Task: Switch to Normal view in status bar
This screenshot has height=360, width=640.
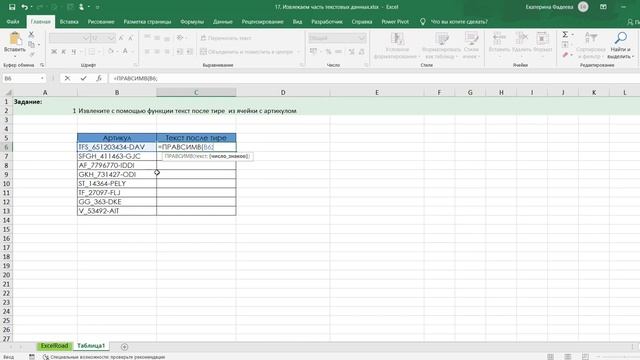Action: point(551,357)
